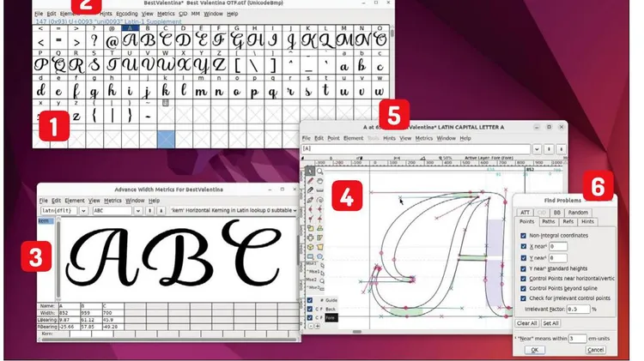Click the Near means within input field
This screenshot has height=361, width=644.
pos(577,339)
